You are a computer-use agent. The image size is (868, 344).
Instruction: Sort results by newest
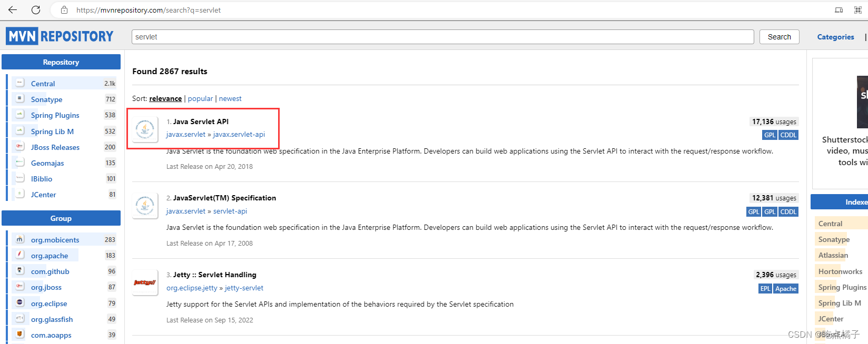pyautogui.click(x=230, y=98)
